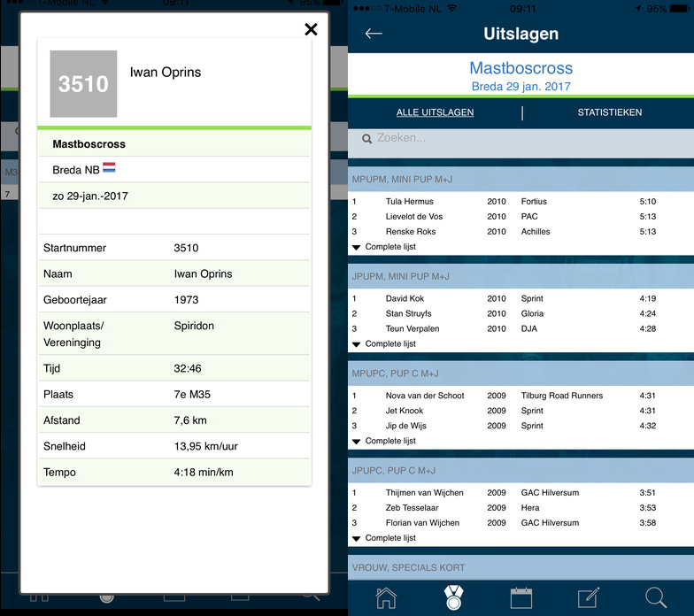This screenshot has height=616, width=694.
Task: Click the Zoeken search field
Action: pos(522,138)
